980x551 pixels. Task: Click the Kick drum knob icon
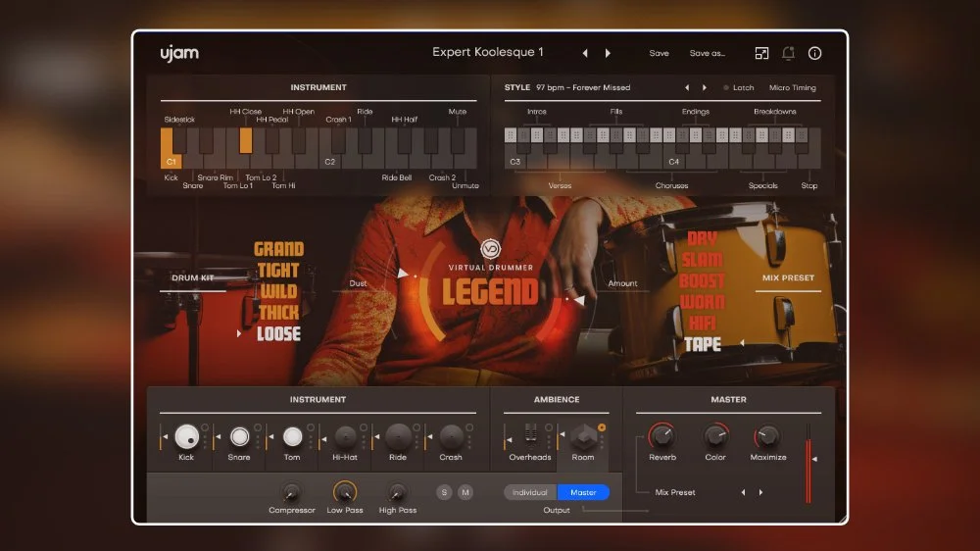coord(186,436)
